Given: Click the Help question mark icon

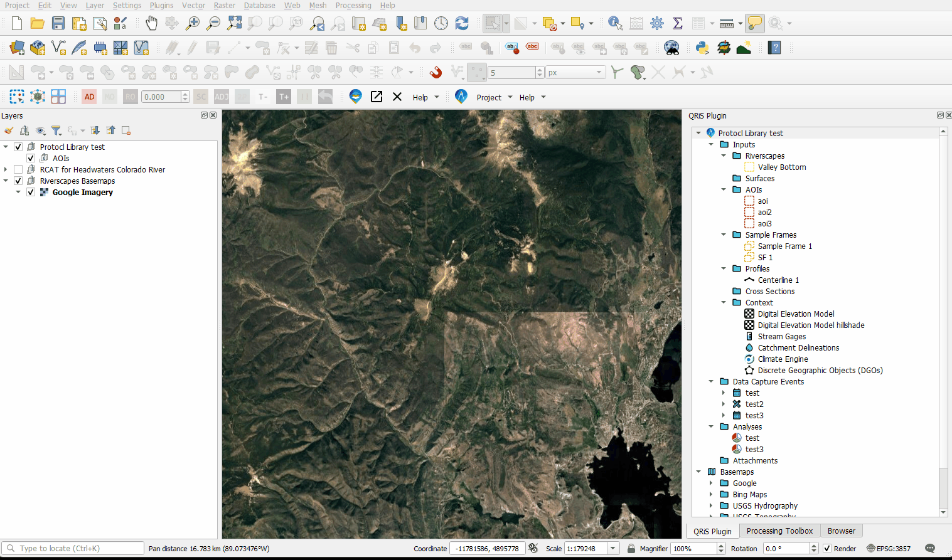Looking at the screenshot, I should 774,48.
